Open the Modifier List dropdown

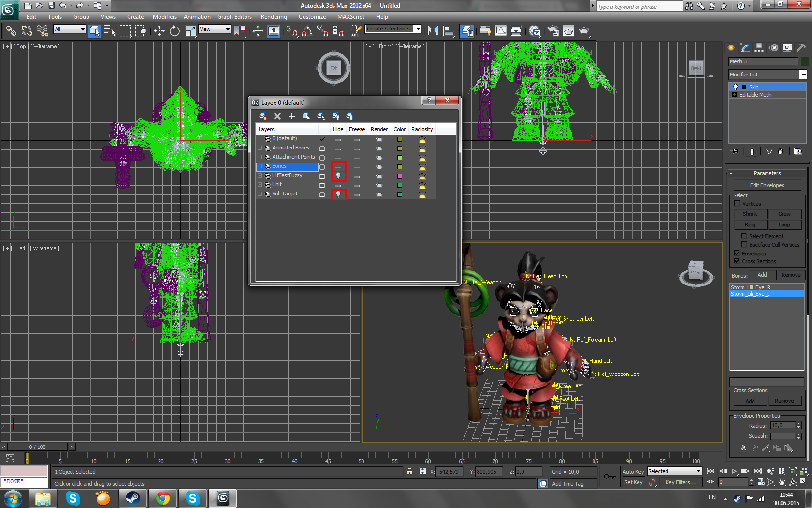coord(803,75)
